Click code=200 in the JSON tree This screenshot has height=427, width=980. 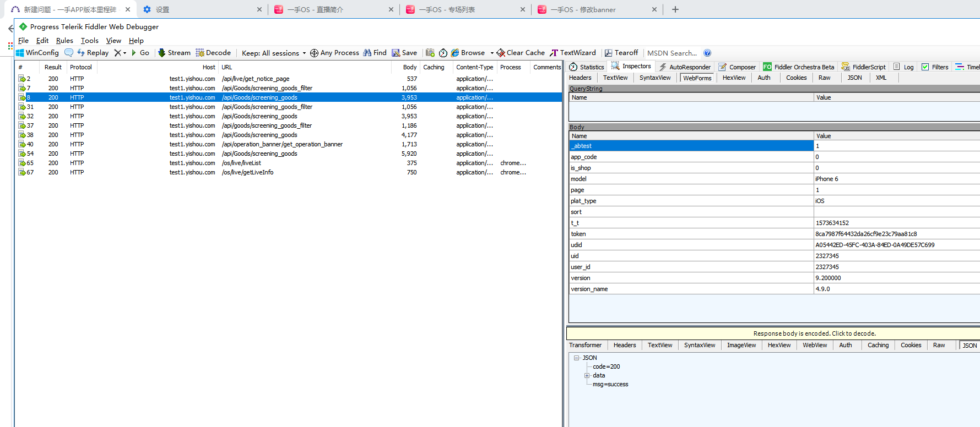pyautogui.click(x=606, y=366)
